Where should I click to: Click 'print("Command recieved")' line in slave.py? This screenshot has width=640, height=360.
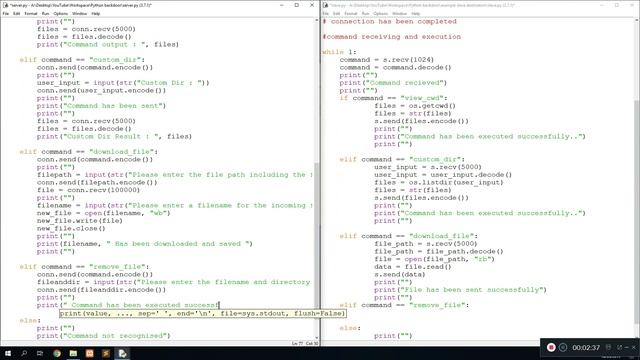click(x=393, y=83)
